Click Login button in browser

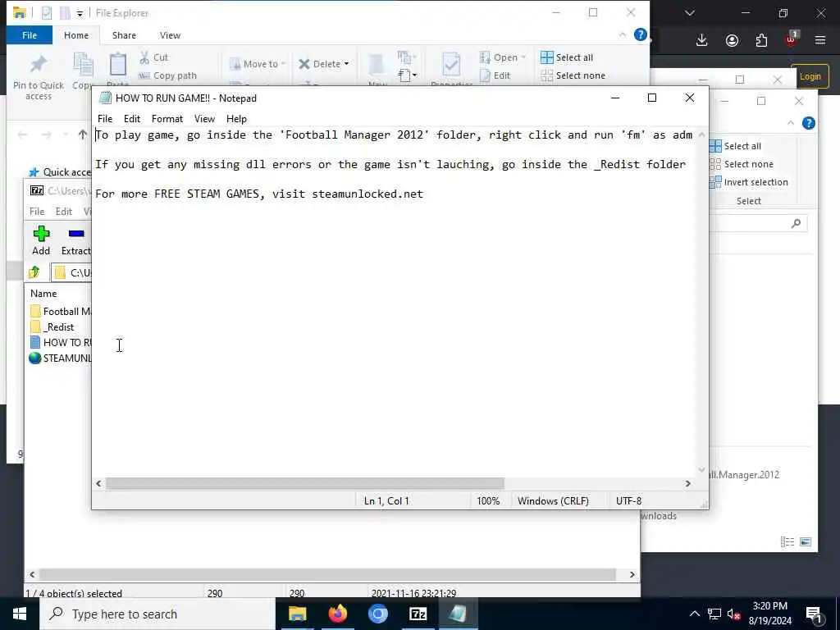[x=810, y=76]
